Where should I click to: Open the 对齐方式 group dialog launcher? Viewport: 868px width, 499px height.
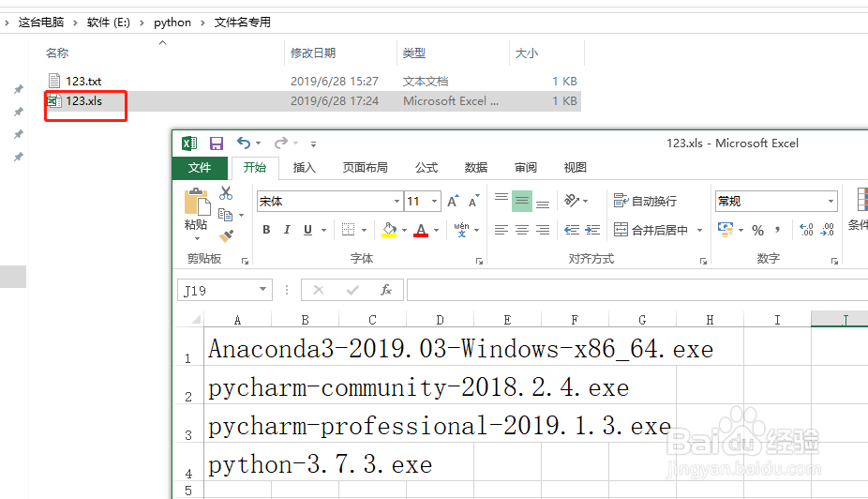point(703,261)
